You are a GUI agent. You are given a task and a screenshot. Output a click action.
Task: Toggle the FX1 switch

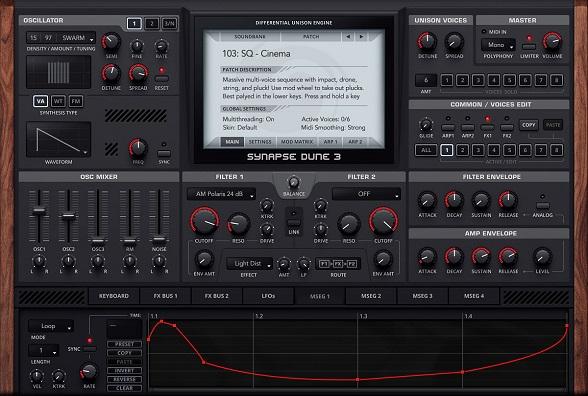point(487,127)
